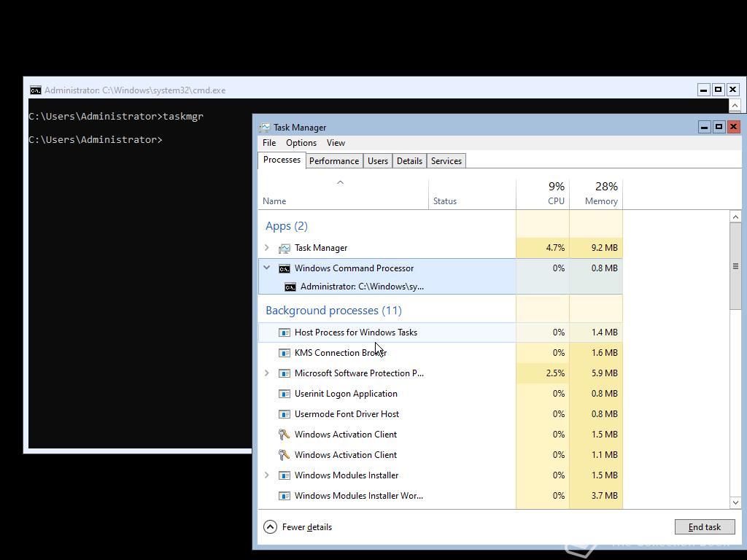Sort by the Status column header
This screenshot has width=747, height=560.
472,194
